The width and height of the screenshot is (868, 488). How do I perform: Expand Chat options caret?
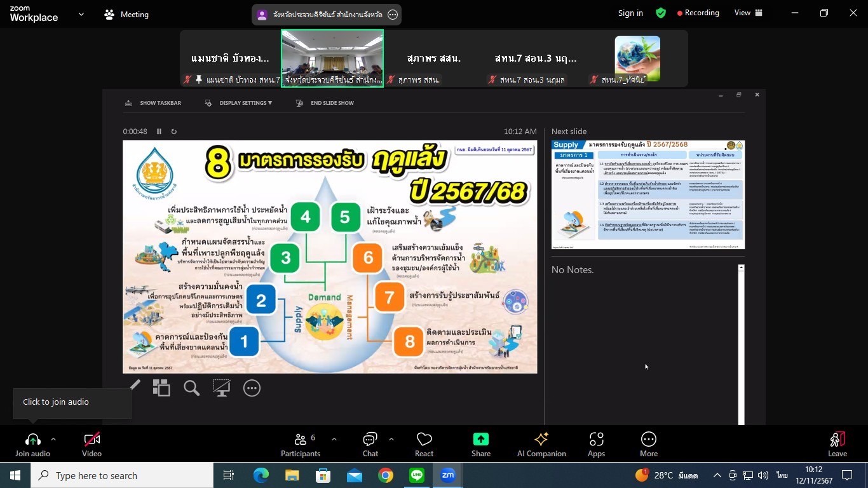(x=391, y=439)
